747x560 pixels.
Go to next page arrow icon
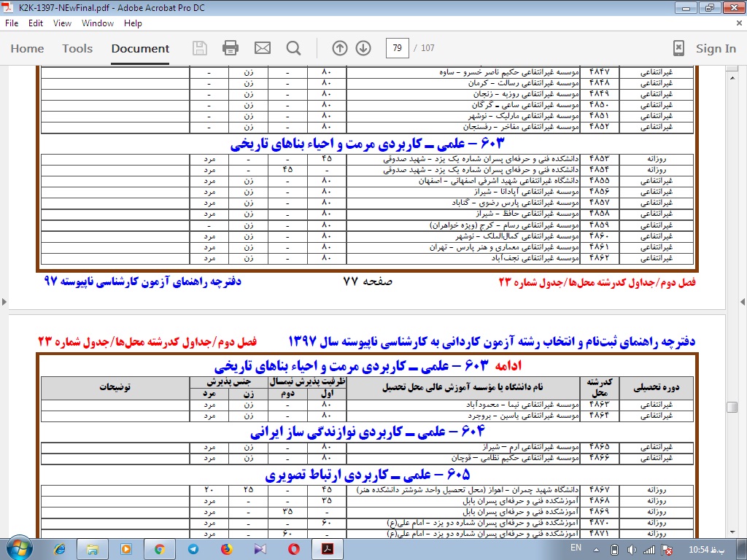(363, 48)
